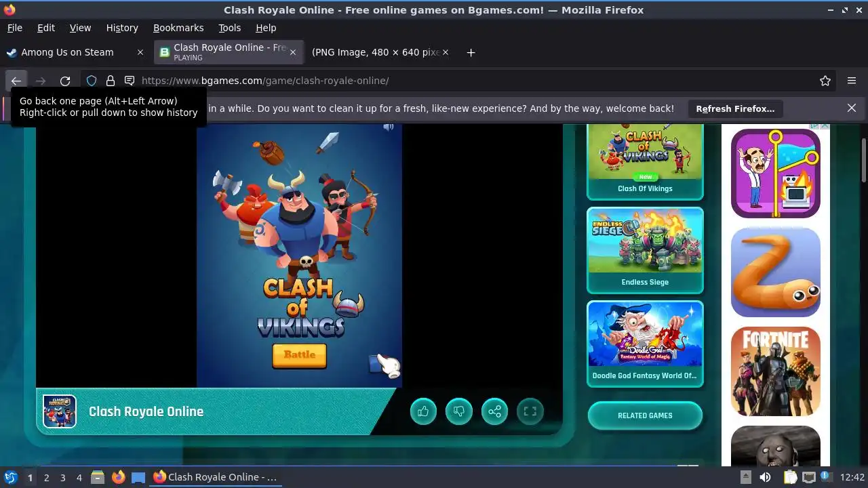Open the Clash Of Vikings game card
The image size is (868, 488).
click(645, 162)
